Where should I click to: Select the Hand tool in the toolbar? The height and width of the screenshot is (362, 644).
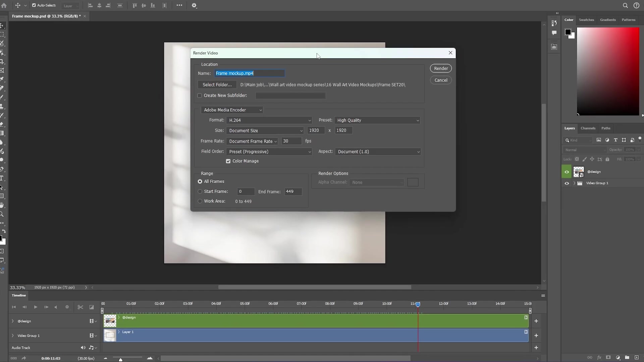[2, 205]
